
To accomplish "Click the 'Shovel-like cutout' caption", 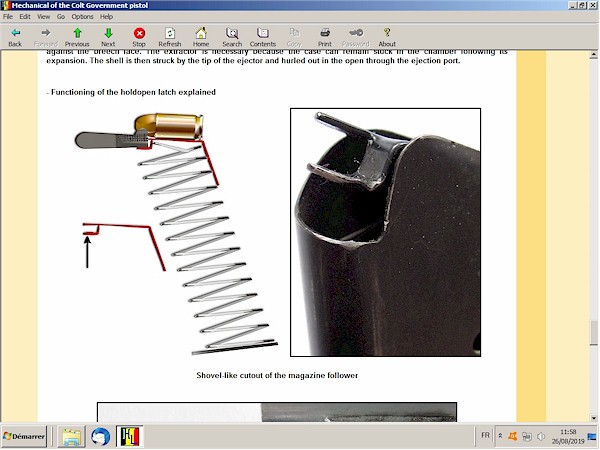I will click(x=277, y=375).
